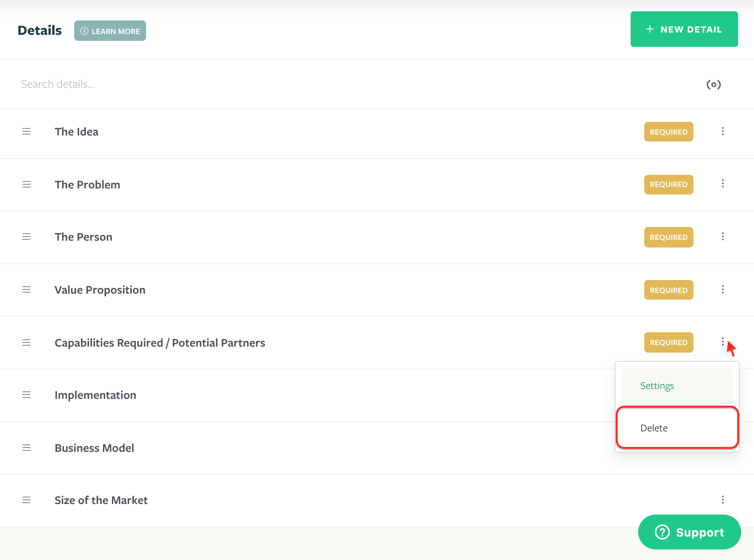Click the Required badge for Value Proposition
Screen dimensions: 754x560
tap(669, 290)
